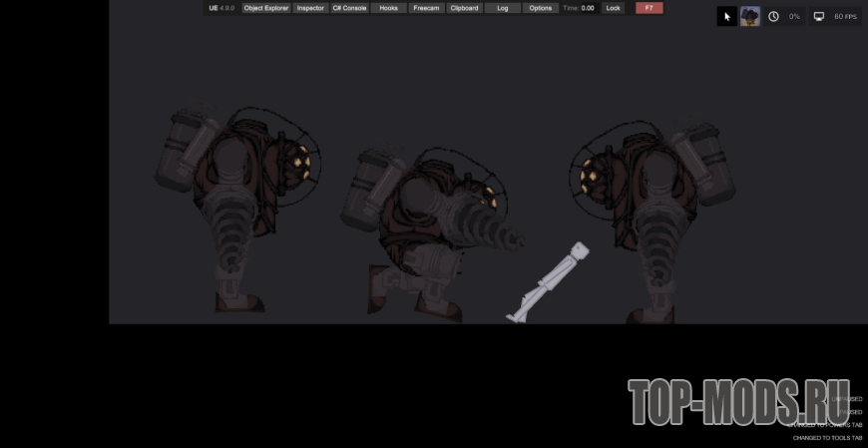Select the cursor pointer tool icon
The height and width of the screenshot is (448, 868).
point(727,17)
